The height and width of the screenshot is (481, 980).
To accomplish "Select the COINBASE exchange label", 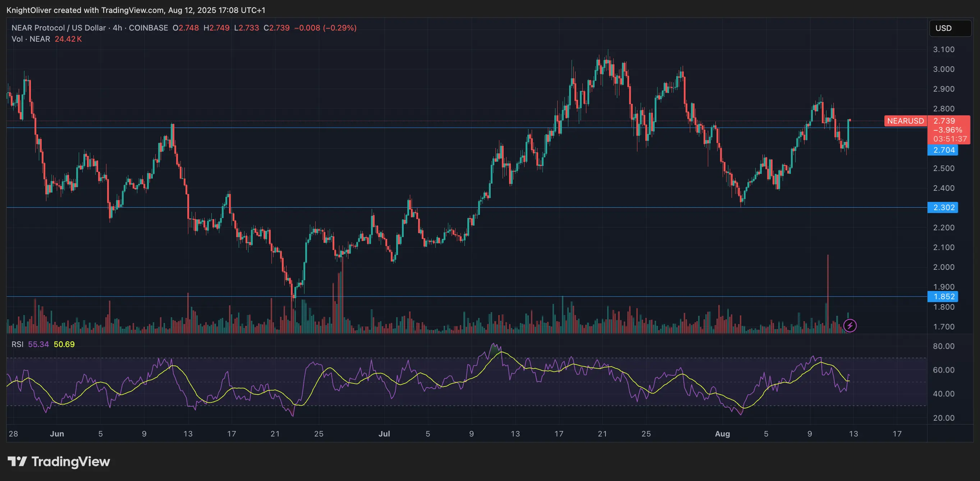I will [x=148, y=28].
